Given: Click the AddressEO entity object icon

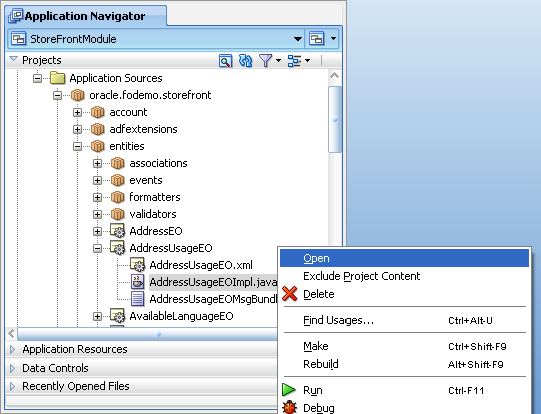Looking at the screenshot, I should tap(117, 230).
